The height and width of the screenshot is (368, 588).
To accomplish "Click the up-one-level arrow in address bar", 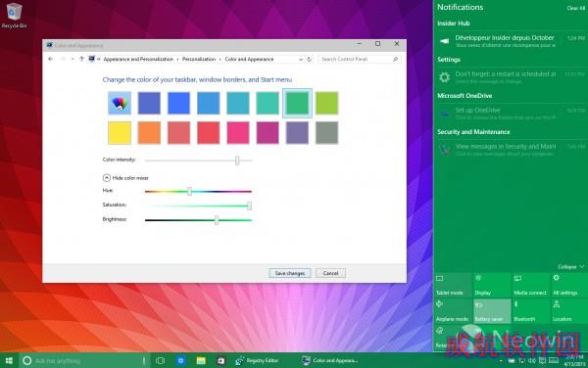I will point(81,59).
